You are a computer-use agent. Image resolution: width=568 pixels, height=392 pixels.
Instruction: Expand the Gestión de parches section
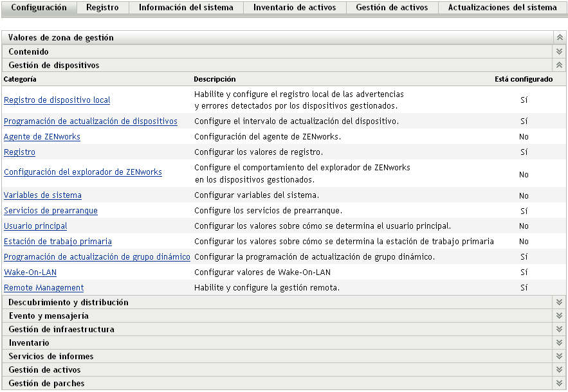point(559,383)
